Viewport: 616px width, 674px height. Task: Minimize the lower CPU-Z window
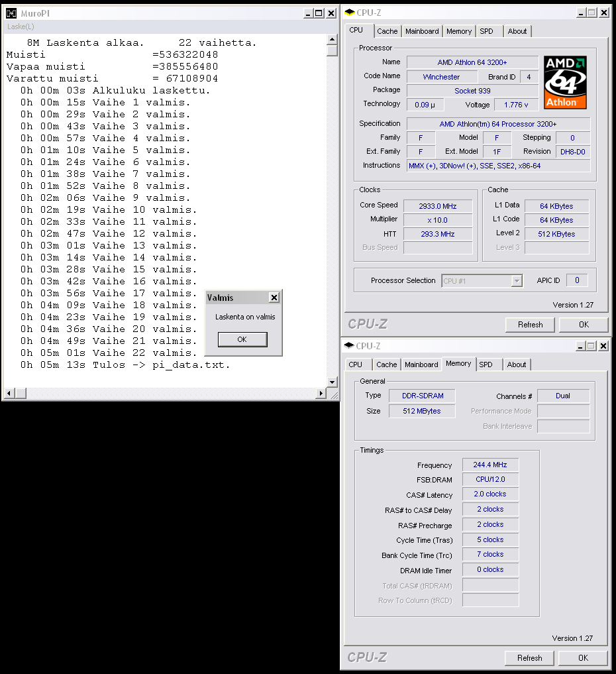tap(580, 346)
